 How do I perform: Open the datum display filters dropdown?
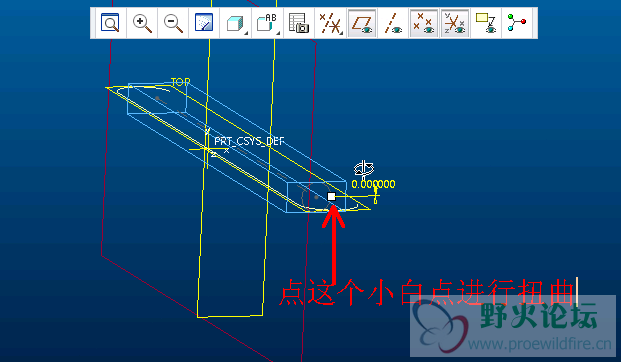pyautogui.click(x=331, y=23)
